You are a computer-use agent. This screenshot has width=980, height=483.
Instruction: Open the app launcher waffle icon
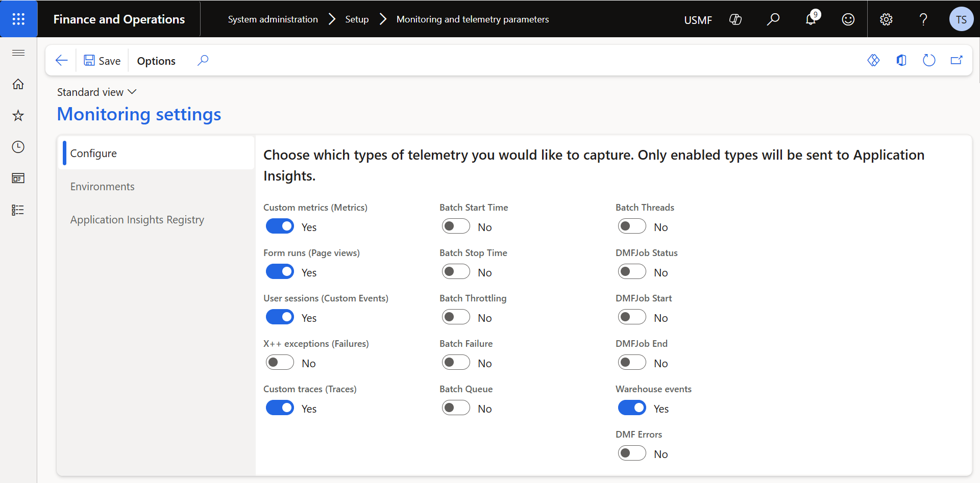click(x=18, y=19)
